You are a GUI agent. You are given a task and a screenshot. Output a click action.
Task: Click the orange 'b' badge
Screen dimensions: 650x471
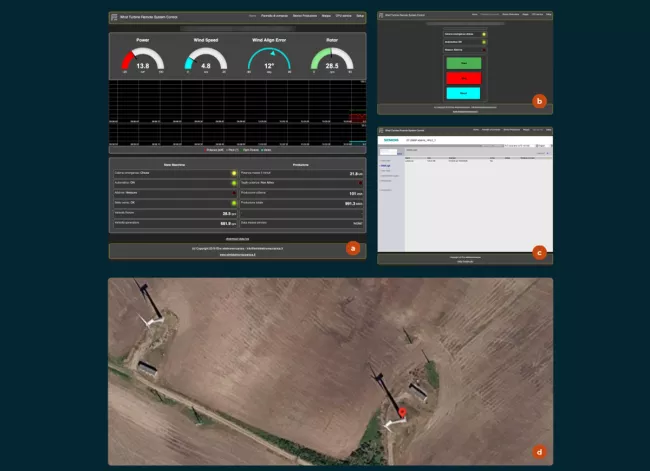539,101
